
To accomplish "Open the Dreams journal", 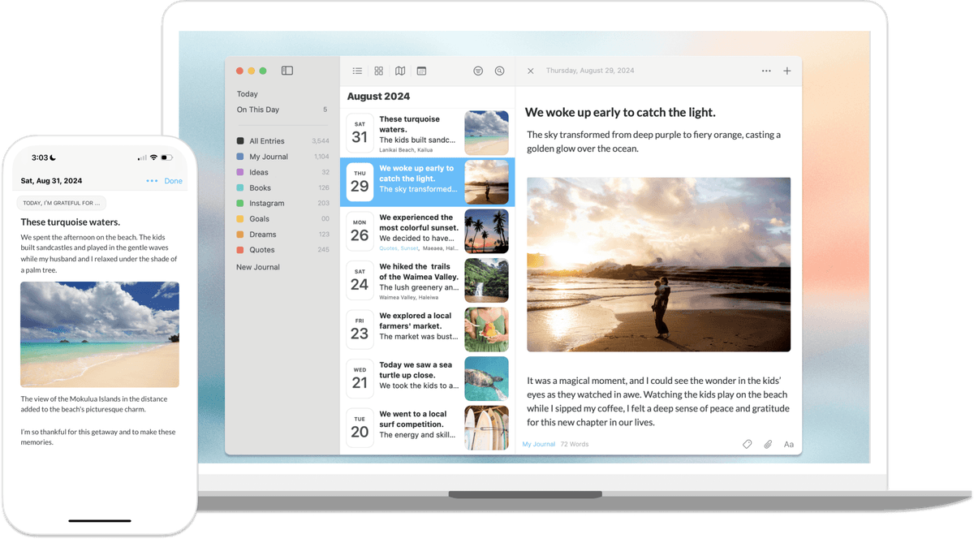I will [282, 235].
